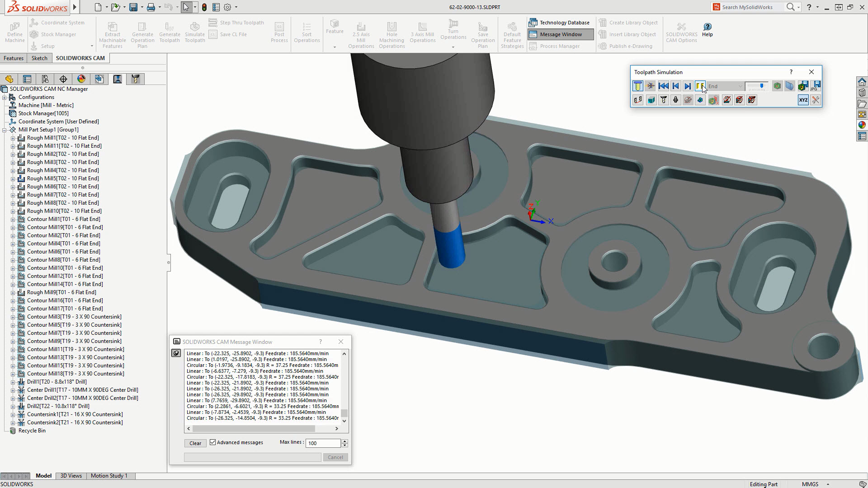Image resolution: width=868 pixels, height=488 pixels.
Task: Click the Print icon in toolbar
Action: pos(151,7)
